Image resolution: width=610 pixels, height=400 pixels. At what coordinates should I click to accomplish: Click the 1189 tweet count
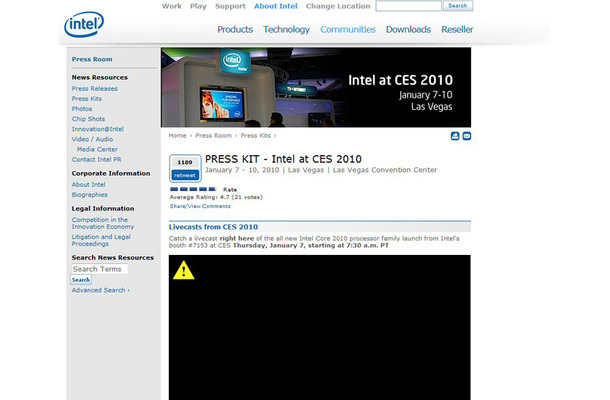coord(185,162)
